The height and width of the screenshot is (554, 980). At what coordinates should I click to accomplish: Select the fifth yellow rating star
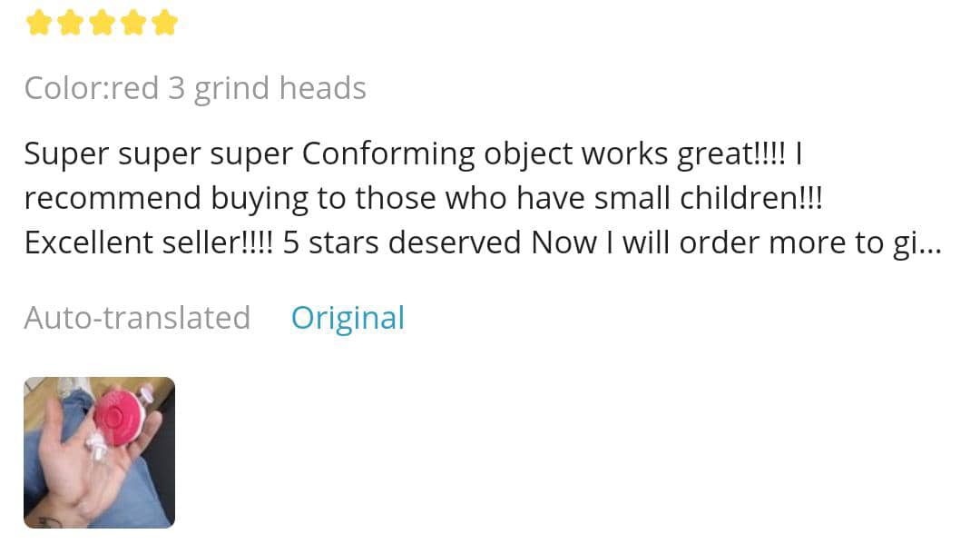click(164, 23)
